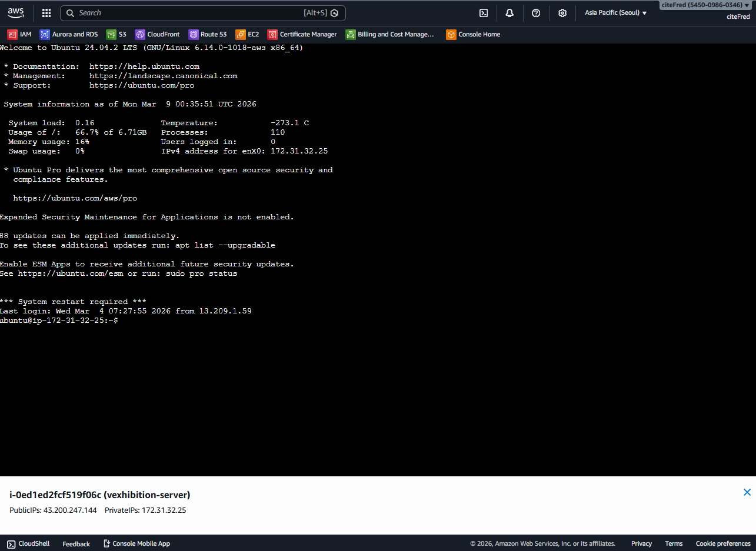Screen dimensions: 756x551
Task: Click the IPv4 address for enX0 line
Action: tap(244, 151)
